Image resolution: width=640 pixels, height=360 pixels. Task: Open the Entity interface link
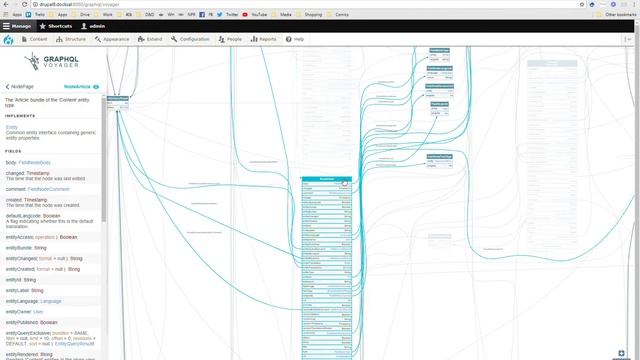tap(12, 127)
